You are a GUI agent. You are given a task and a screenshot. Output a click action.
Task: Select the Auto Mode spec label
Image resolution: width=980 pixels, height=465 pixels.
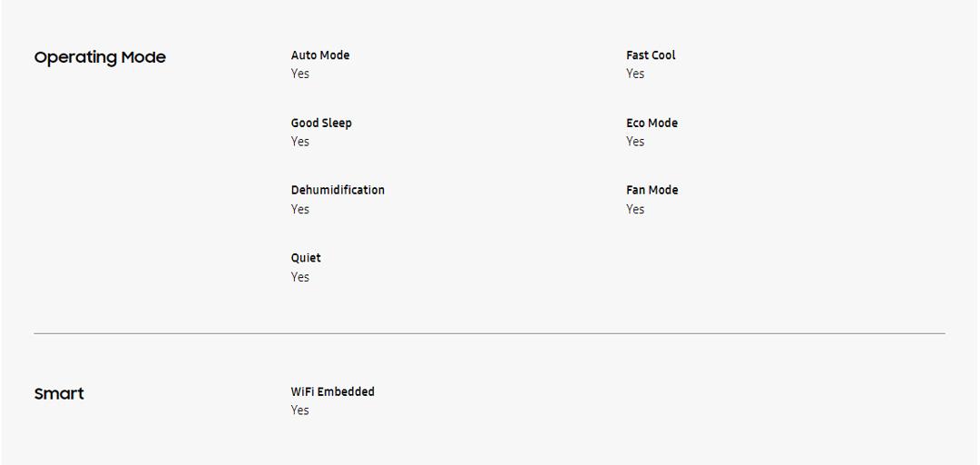[320, 55]
